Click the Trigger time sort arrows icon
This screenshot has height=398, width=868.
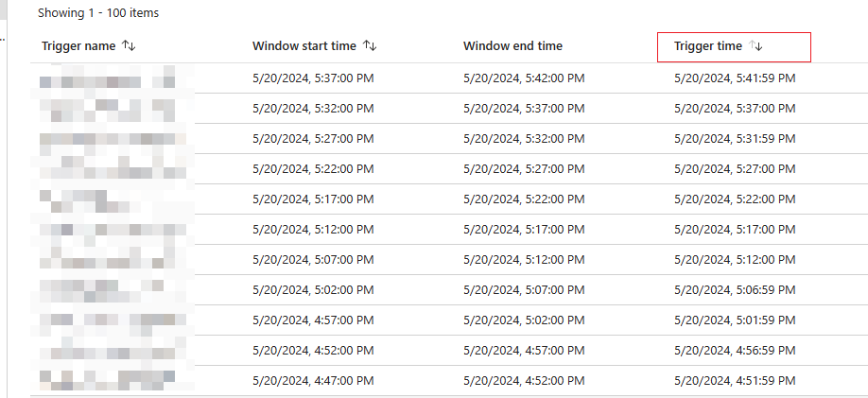coord(755,46)
